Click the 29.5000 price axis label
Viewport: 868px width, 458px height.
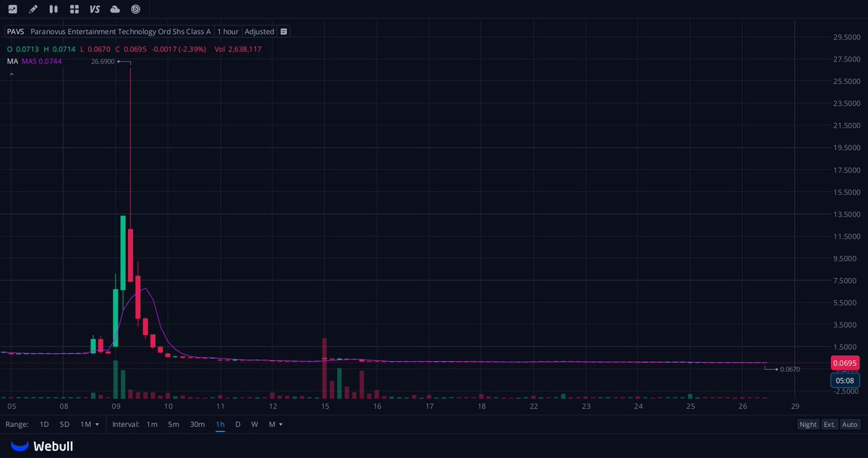846,37
